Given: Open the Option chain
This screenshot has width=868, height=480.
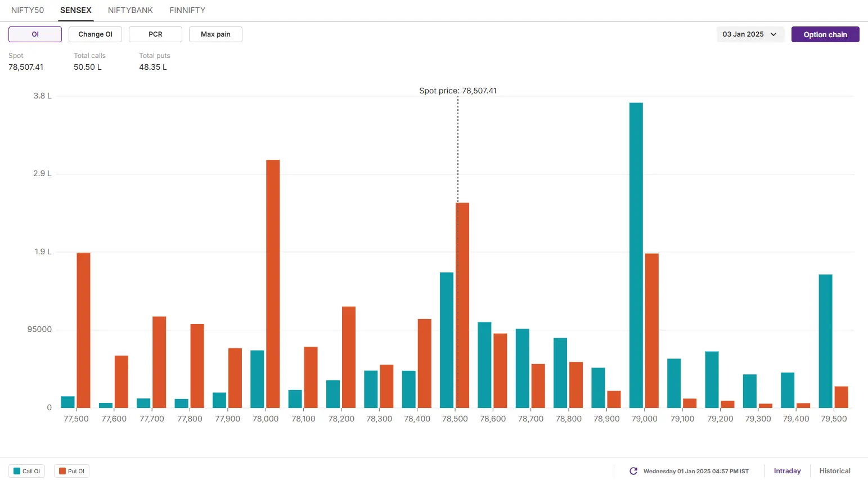Looking at the screenshot, I should (825, 34).
